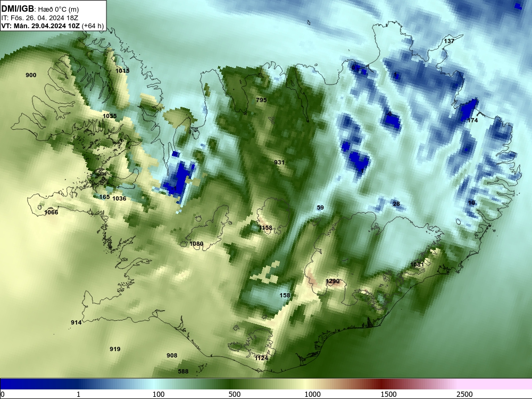532x399 pixels.
Task: Select the map value '1158'
Action: tap(265, 228)
